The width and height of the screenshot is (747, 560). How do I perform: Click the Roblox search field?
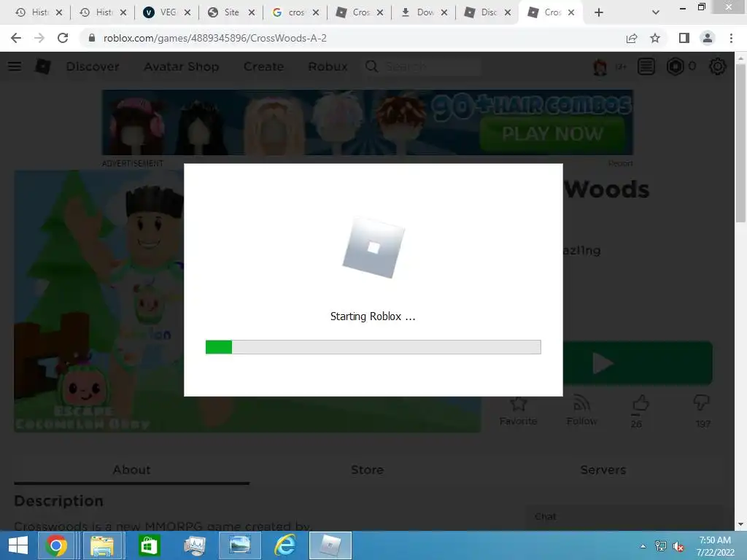[x=423, y=66]
